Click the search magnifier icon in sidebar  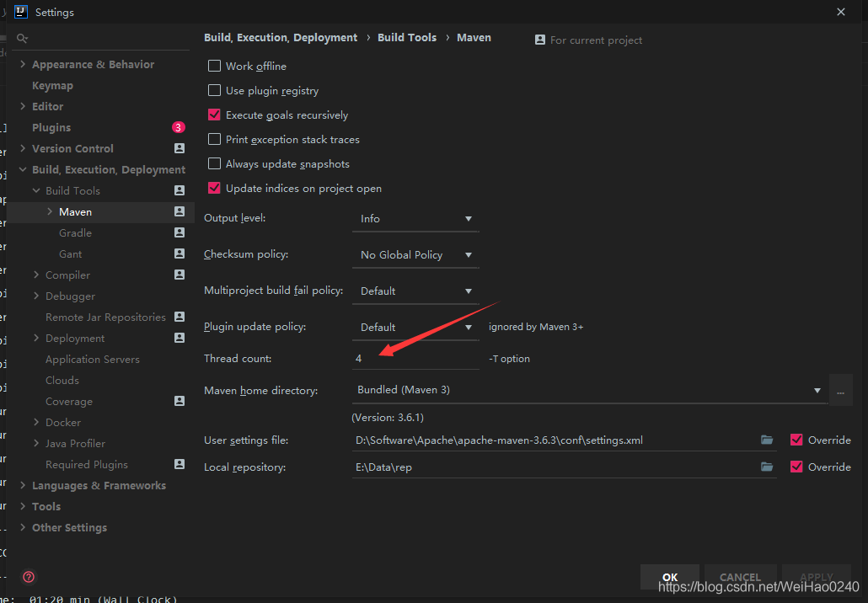tap(22, 38)
